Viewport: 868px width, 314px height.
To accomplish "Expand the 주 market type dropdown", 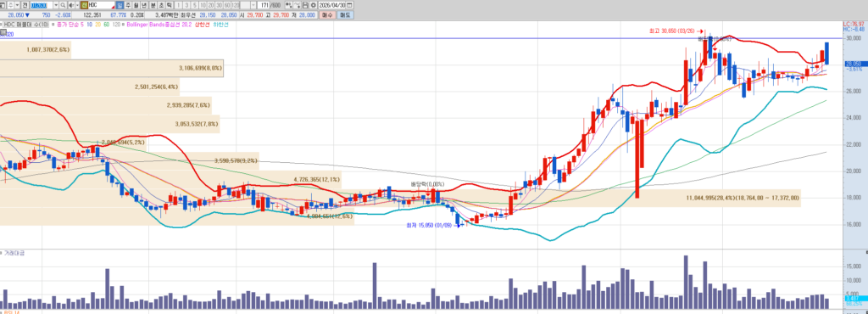I will click(x=17, y=5).
